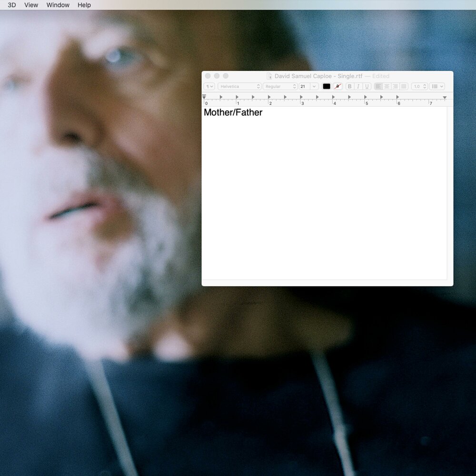Toggle italic formatting in the toolbar

click(358, 87)
